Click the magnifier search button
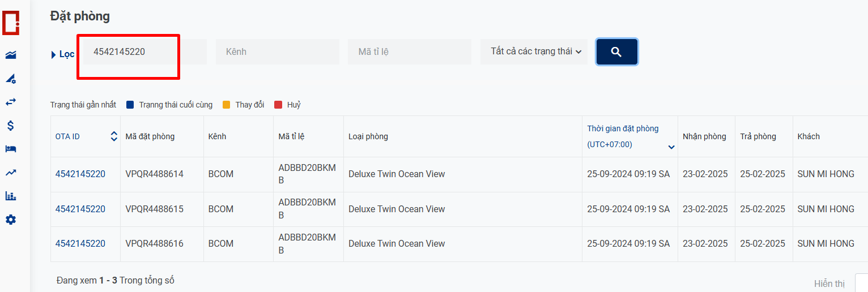This screenshot has height=292, width=868. tap(616, 52)
